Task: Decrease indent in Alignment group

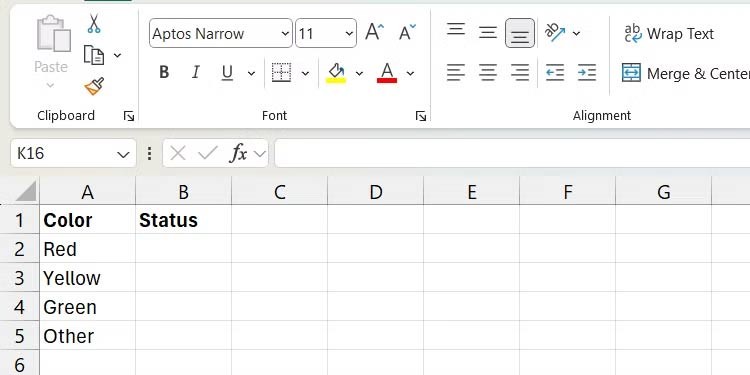Action: click(555, 73)
